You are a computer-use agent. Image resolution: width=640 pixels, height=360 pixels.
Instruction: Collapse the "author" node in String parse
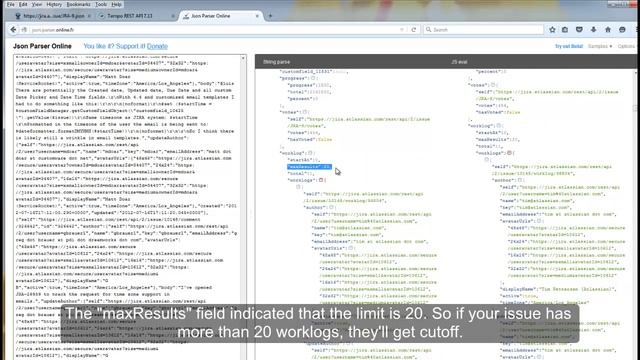[x=331, y=207]
